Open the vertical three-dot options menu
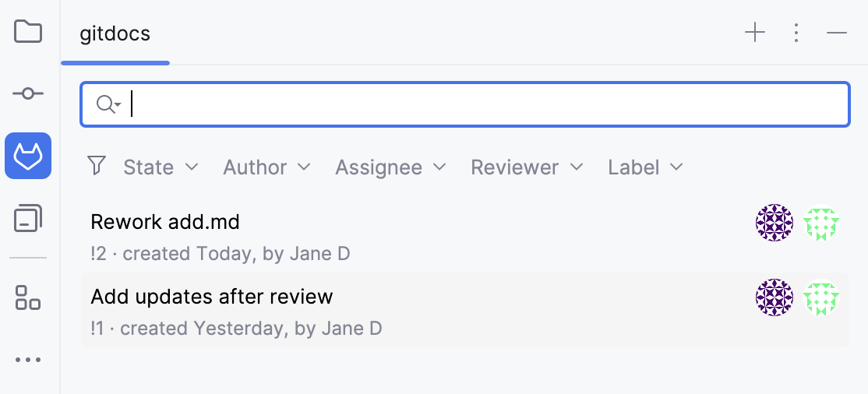 796,33
